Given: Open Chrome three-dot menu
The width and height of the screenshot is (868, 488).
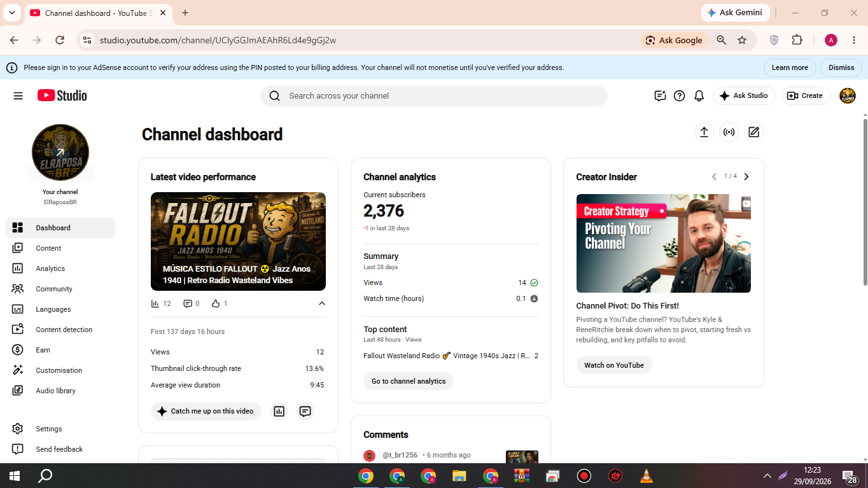Looking at the screenshot, I should (854, 40).
